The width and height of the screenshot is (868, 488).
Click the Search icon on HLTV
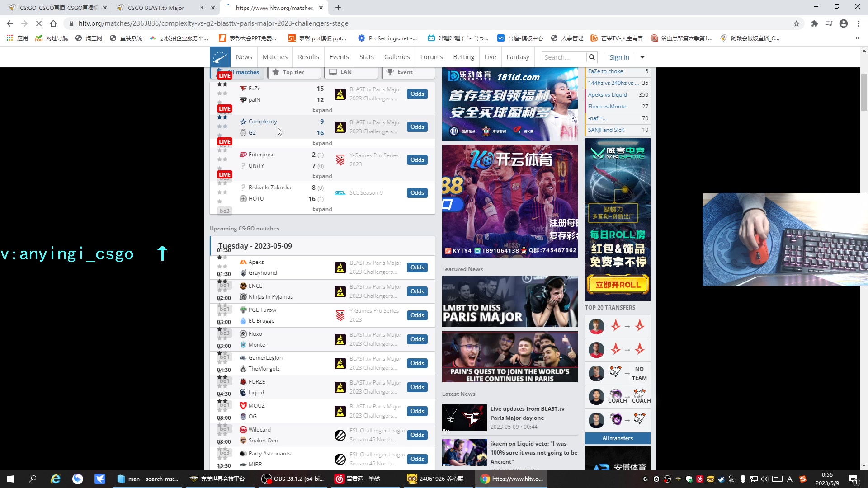click(x=592, y=57)
